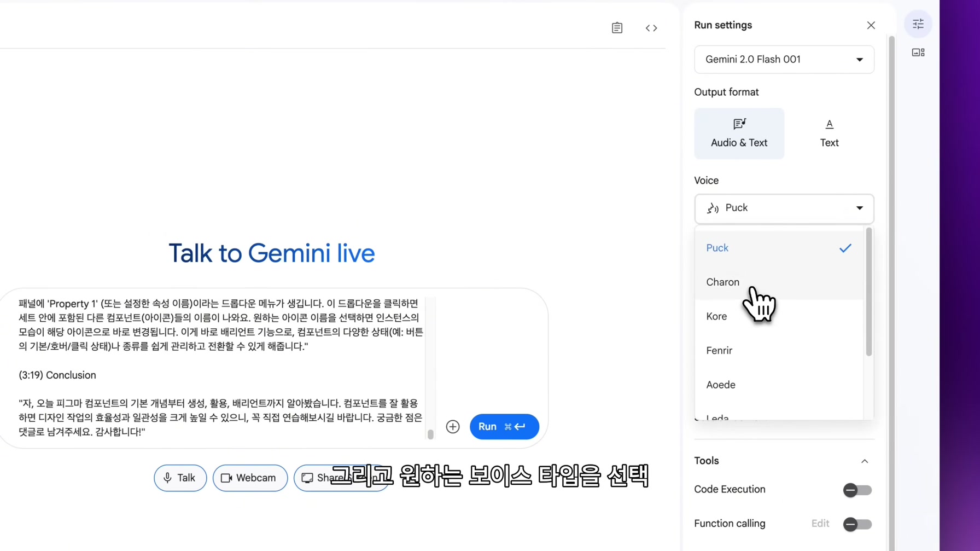The height and width of the screenshot is (551, 980).
Task: Choose Charon voice option
Action: (779, 282)
